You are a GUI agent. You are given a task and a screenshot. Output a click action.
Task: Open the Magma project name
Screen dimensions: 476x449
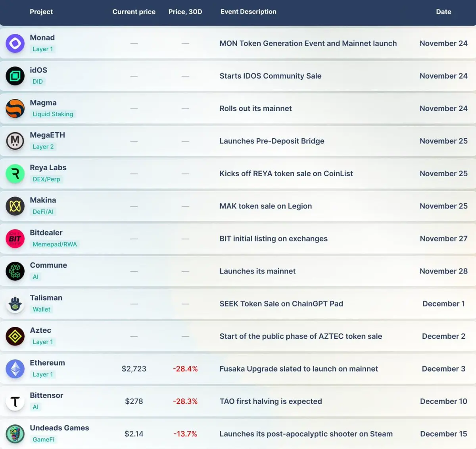point(43,103)
